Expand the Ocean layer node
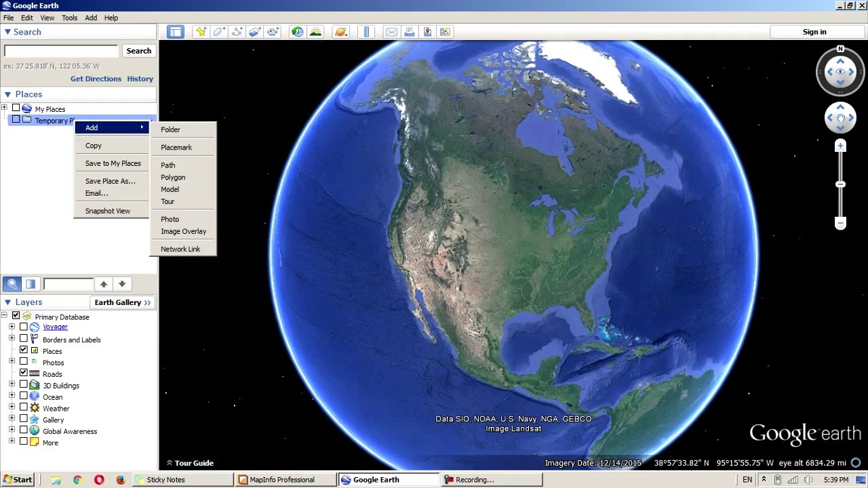The width and height of the screenshot is (868, 488). point(12,396)
